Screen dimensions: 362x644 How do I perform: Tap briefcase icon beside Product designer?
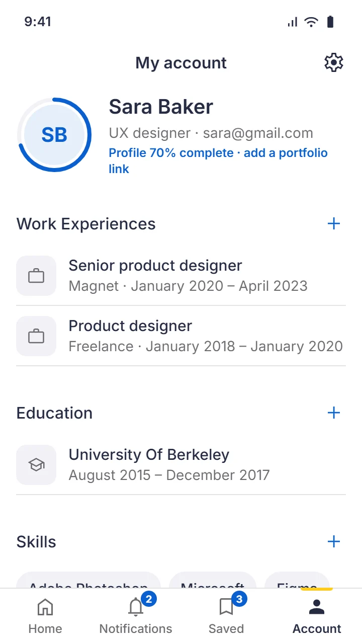coord(36,336)
